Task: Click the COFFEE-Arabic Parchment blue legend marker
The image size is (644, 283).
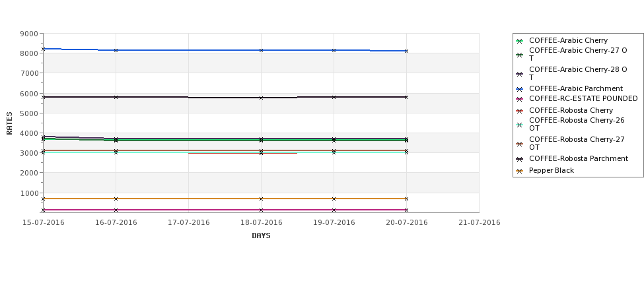Action: point(520,89)
